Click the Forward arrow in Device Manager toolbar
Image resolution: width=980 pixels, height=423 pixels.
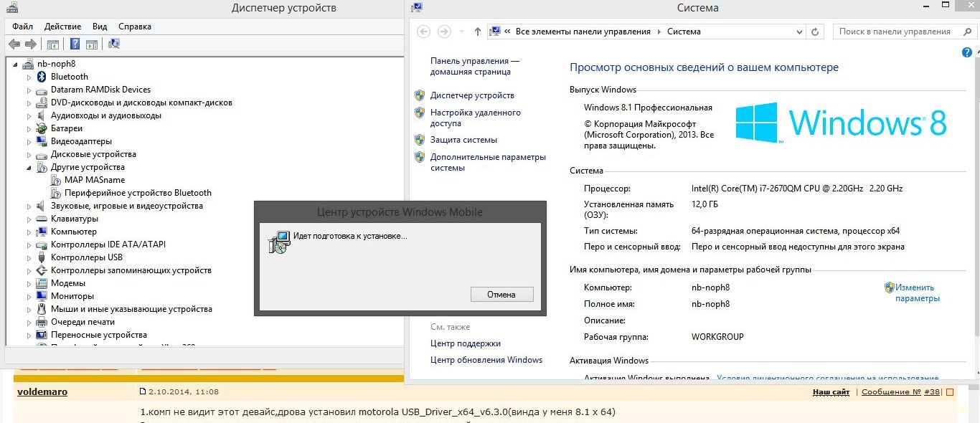click(30, 44)
